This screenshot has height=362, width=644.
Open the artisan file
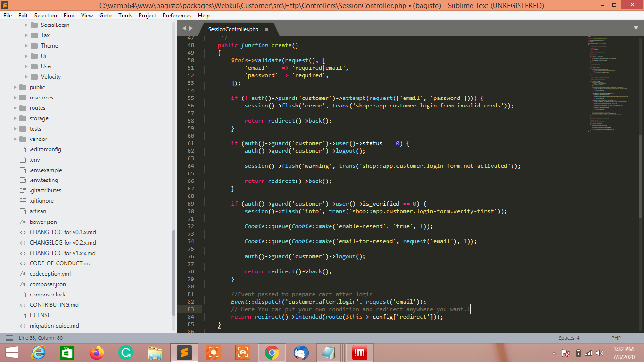(x=38, y=211)
